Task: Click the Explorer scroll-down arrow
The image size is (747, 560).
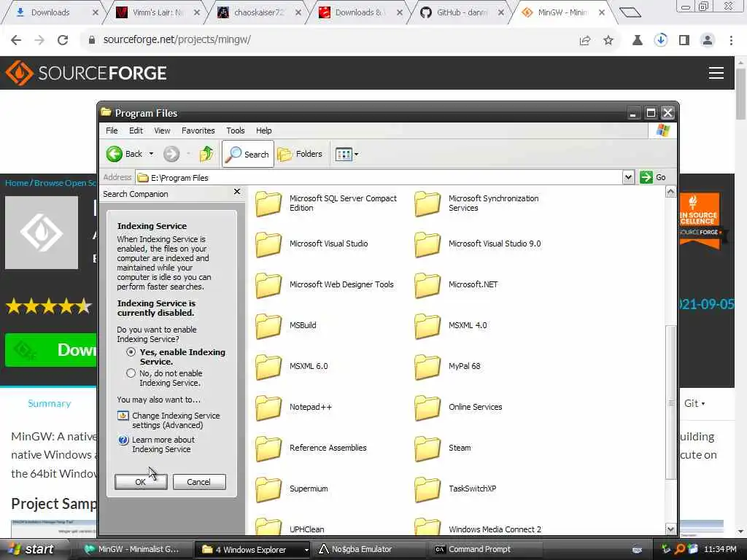Action: [x=671, y=529]
